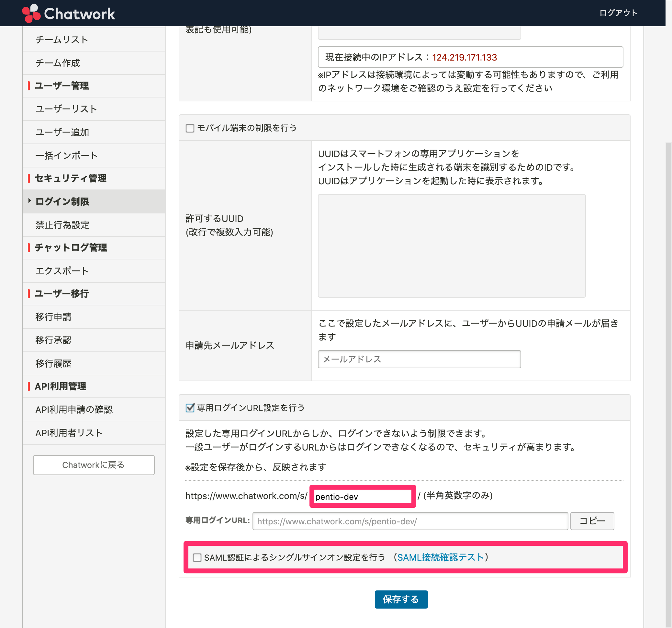The image size is (672, 628).
Task: Click the メールアドレス input field
Action: click(419, 359)
